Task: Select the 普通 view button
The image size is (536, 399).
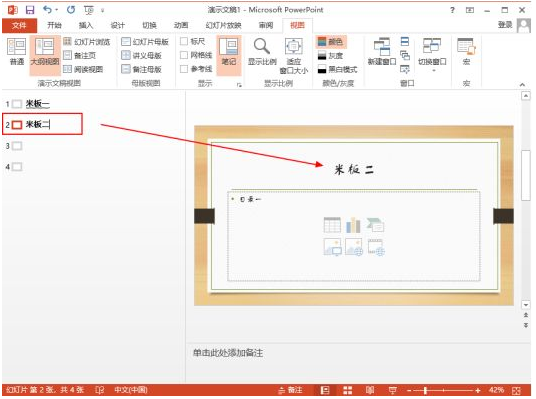Action: (16, 52)
